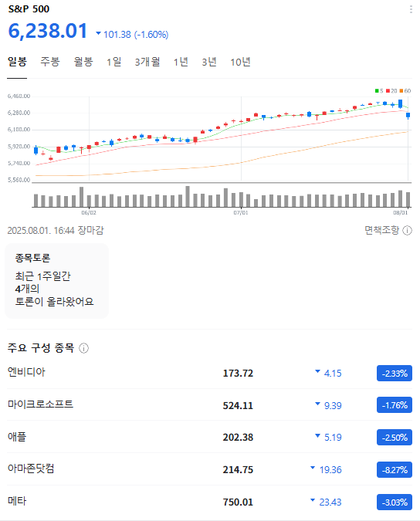Screen dimensions: 420x521
Task: Click the last blue candlestick on the chart
Action: pyautogui.click(x=408, y=115)
